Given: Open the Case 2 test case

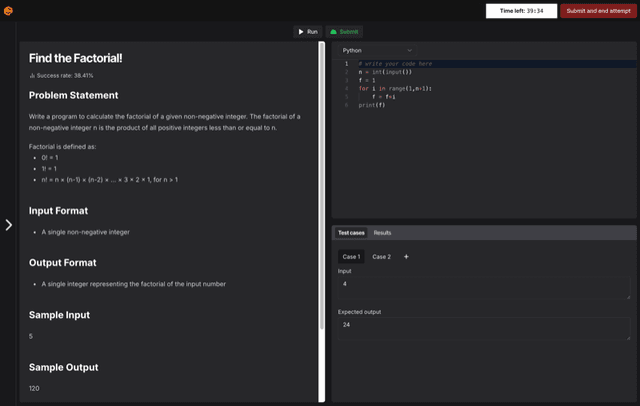Looking at the screenshot, I should [x=381, y=257].
